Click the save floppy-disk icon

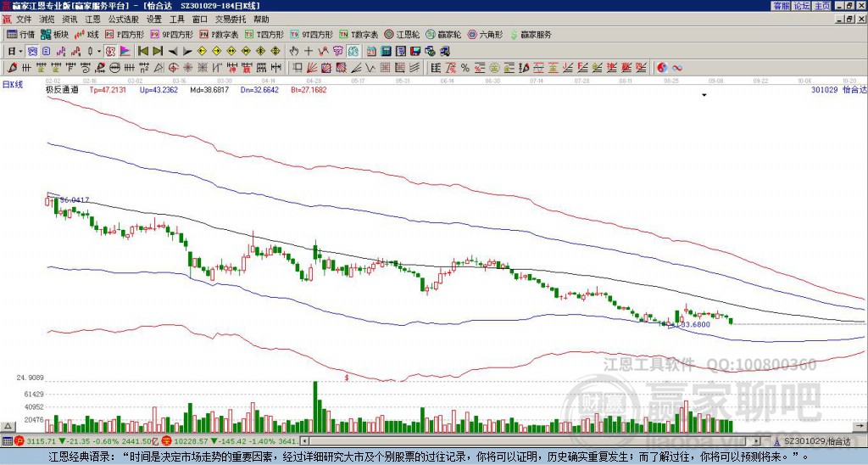pos(415,52)
